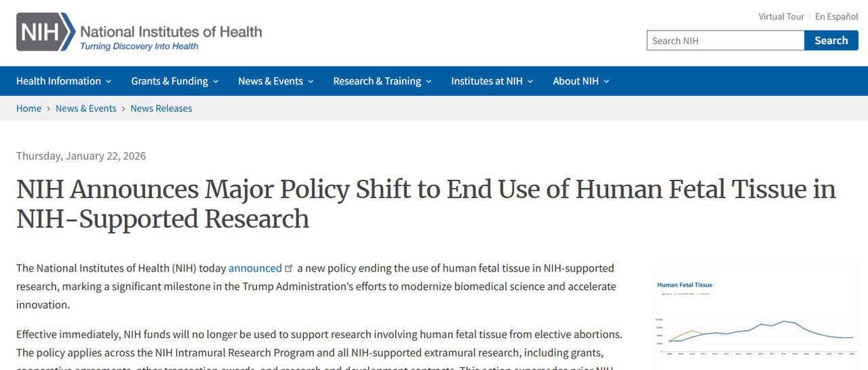Click the NIH logo badge
This screenshot has width=868, height=370.
point(45,32)
